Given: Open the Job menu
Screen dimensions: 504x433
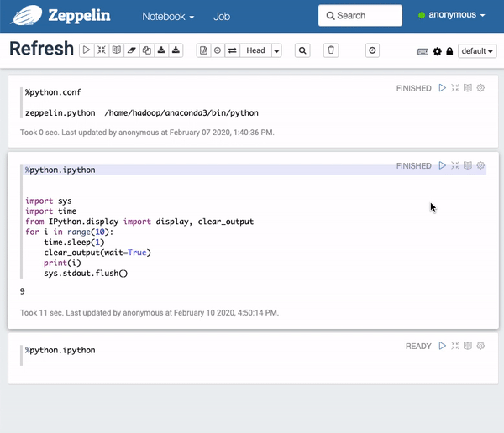Looking at the screenshot, I should 222,17.
